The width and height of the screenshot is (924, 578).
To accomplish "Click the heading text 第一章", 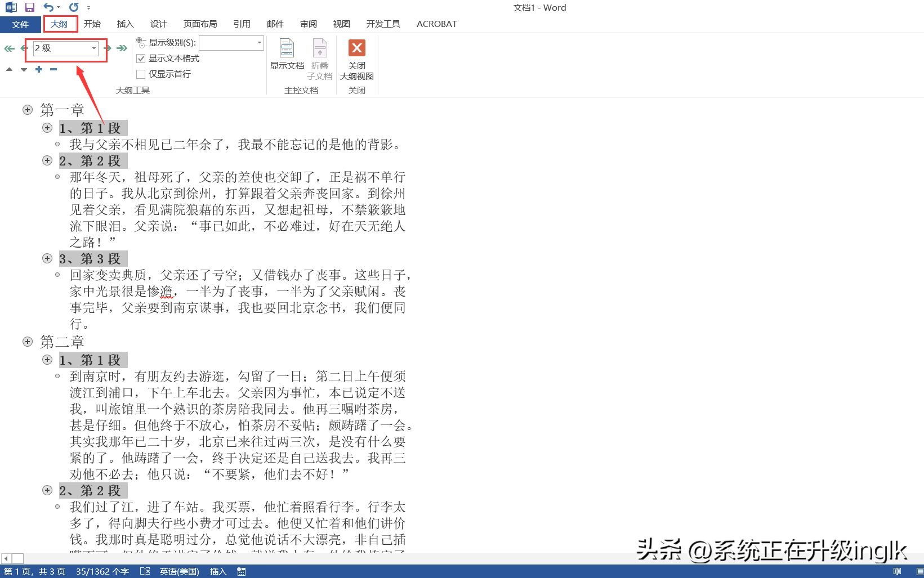I will coord(63,110).
